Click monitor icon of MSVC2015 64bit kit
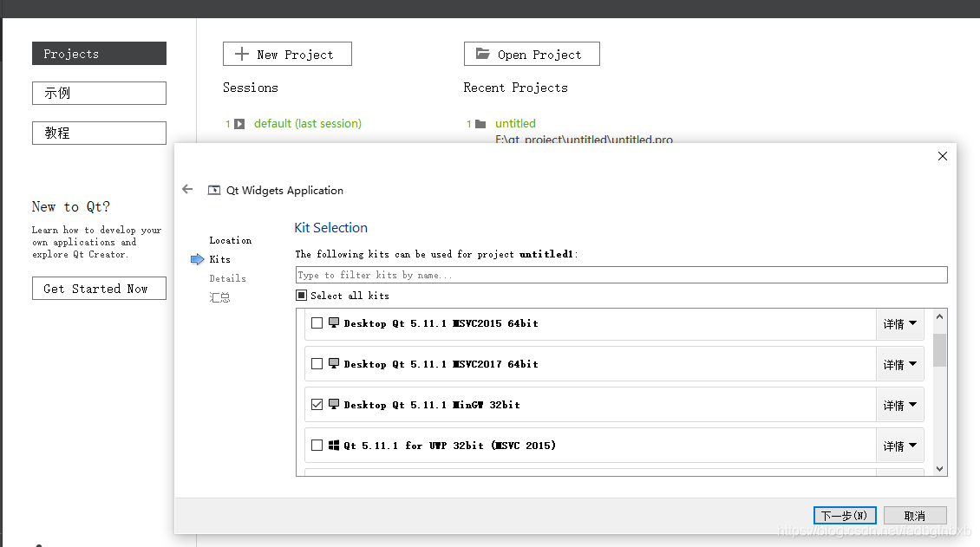The image size is (980, 547). pyautogui.click(x=334, y=322)
